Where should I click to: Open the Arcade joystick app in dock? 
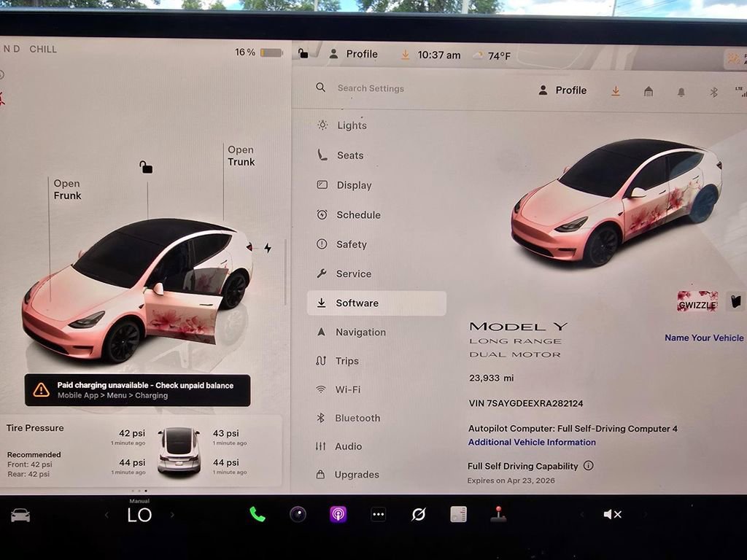pyautogui.click(x=498, y=514)
